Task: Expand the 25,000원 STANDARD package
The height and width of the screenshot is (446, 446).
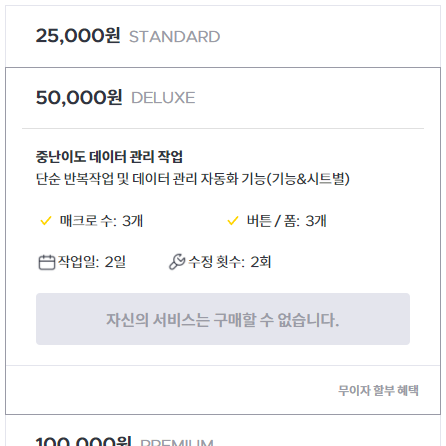Action: pyautogui.click(x=223, y=36)
